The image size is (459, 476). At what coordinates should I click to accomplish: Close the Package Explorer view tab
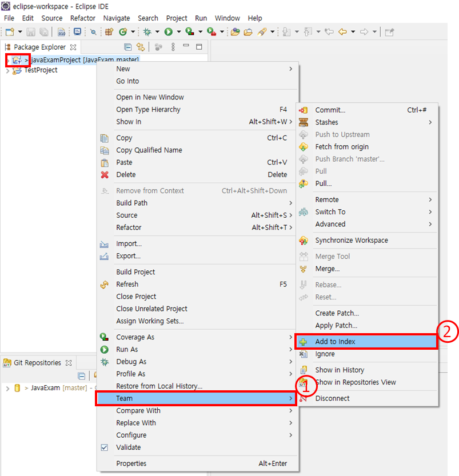pos(73,47)
